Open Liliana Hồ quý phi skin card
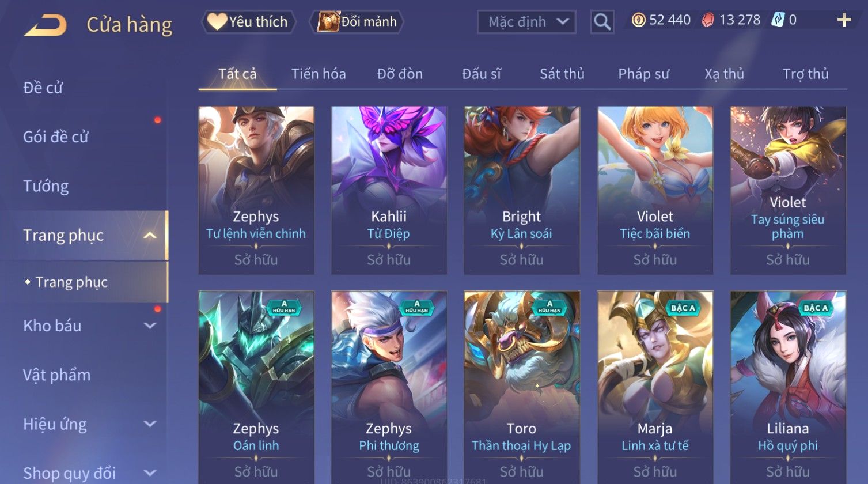 click(x=788, y=387)
